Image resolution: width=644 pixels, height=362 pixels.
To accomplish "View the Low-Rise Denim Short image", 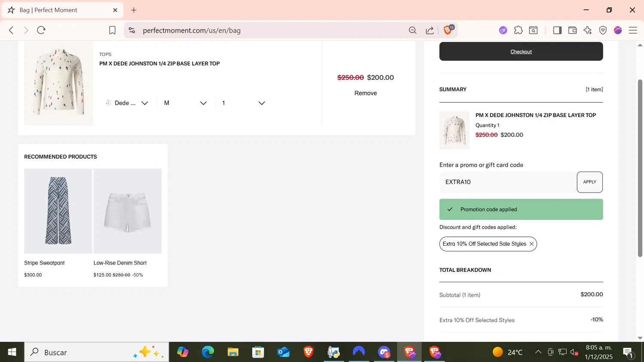I will click(128, 211).
